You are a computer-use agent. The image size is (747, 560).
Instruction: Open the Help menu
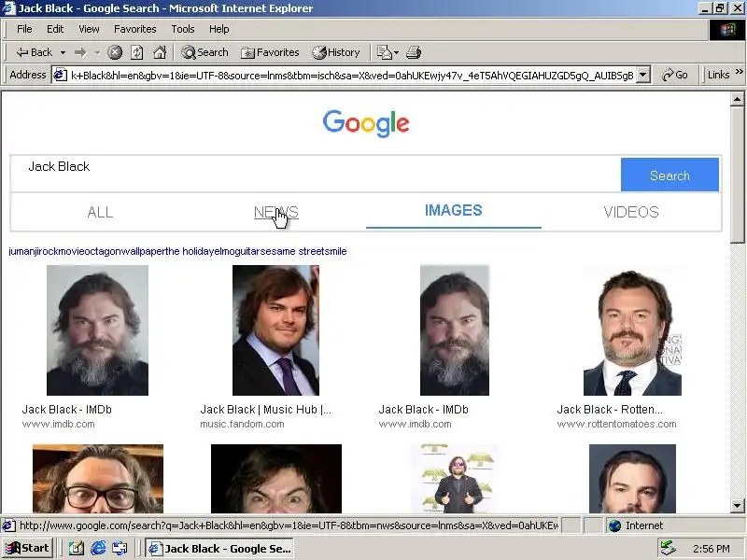(x=219, y=29)
